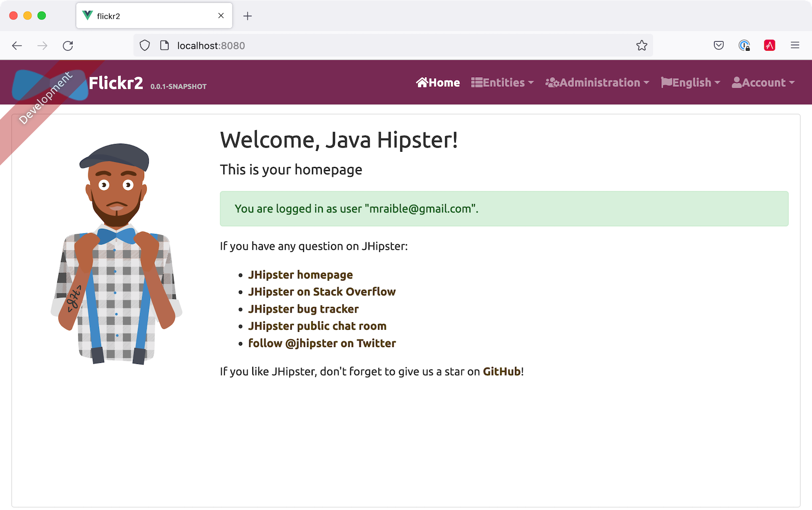Go back with the back arrow
812x510 pixels.
17,46
